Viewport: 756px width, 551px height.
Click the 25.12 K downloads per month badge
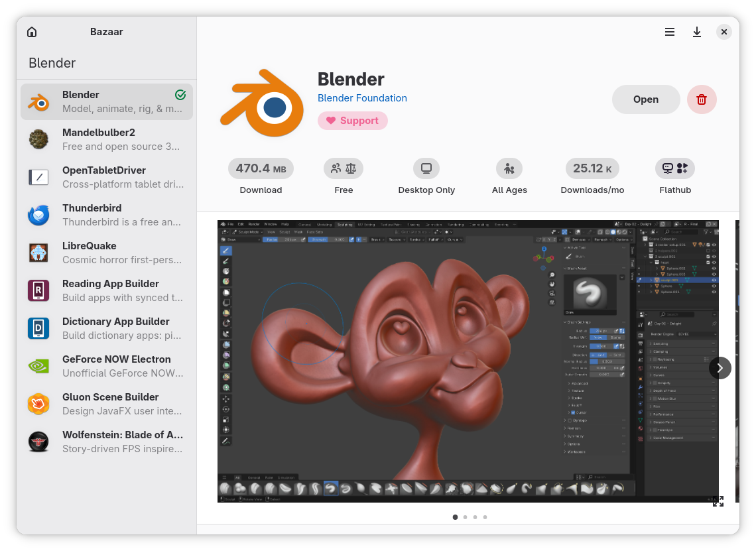tap(592, 168)
